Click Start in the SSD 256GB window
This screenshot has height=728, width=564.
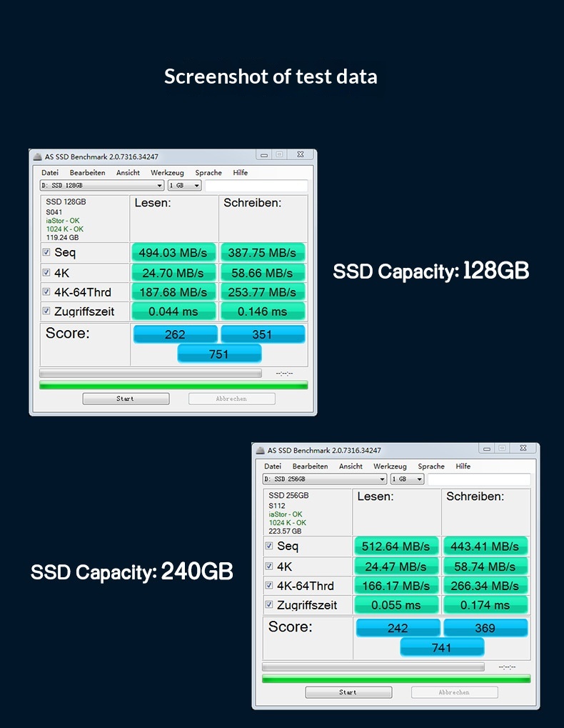point(348,692)
